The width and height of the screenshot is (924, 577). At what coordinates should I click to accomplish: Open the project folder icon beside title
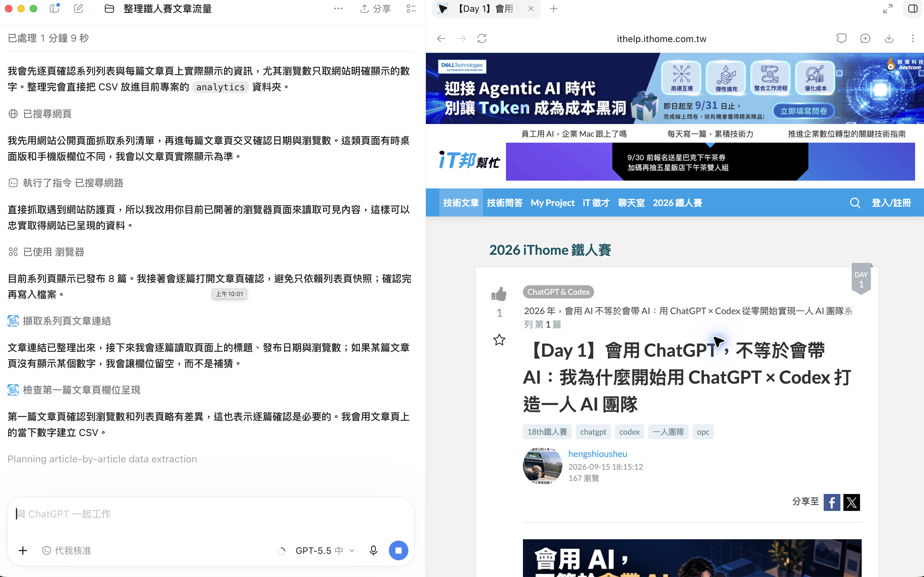pyautogui.click(x=109, y=8)
